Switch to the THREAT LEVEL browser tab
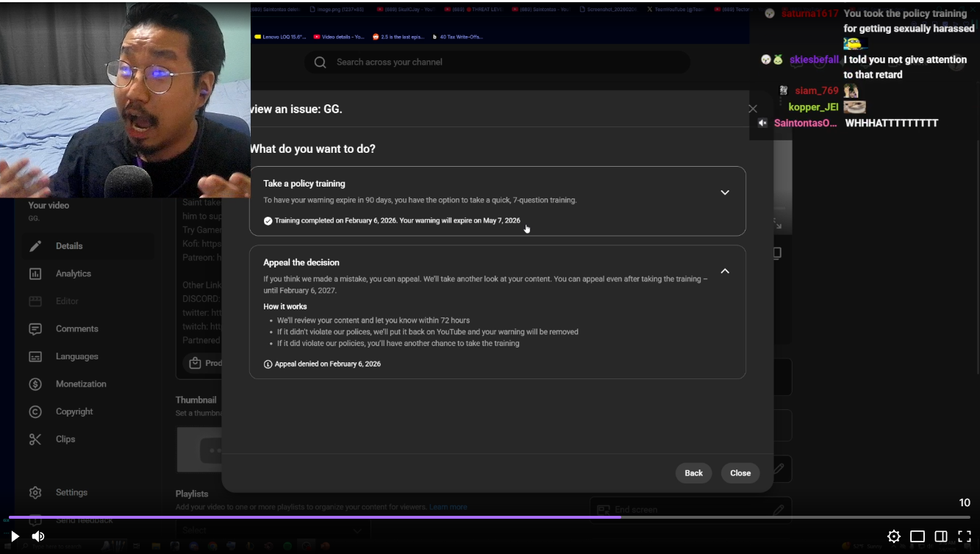This screenshot has width=980, height=554. pos(473,10)
